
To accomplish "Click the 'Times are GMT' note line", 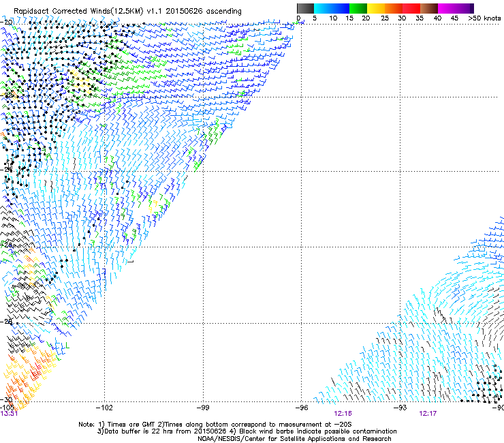I will (215, 425).
